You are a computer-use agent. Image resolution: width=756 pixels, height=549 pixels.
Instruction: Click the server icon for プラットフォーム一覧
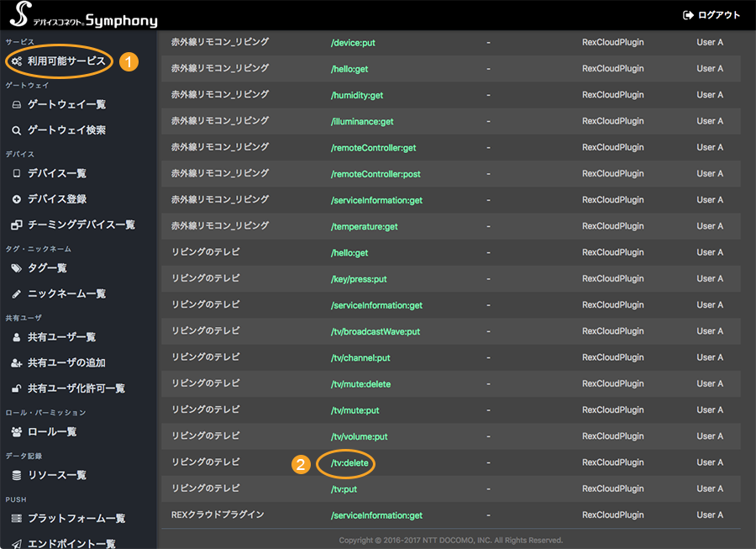(17, 518)
